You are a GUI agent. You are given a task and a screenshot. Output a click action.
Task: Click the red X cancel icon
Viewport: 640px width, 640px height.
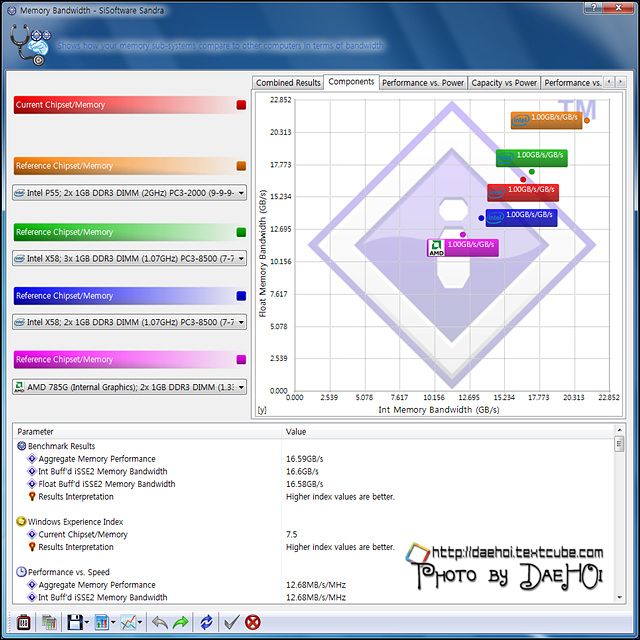click(253, 622)
